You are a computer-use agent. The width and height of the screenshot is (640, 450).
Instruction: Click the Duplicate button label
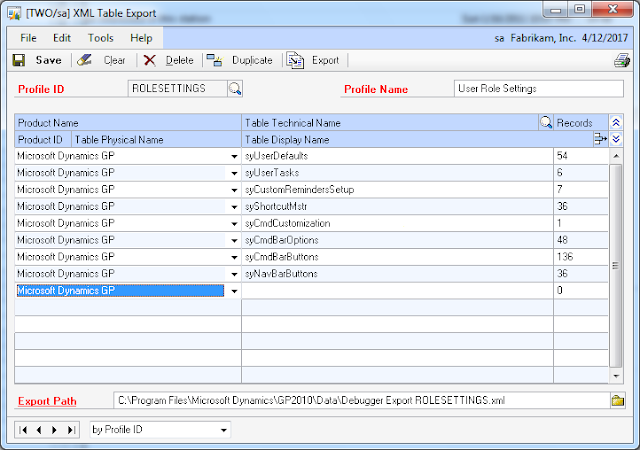pyautogui.click(x=252, y=60)
